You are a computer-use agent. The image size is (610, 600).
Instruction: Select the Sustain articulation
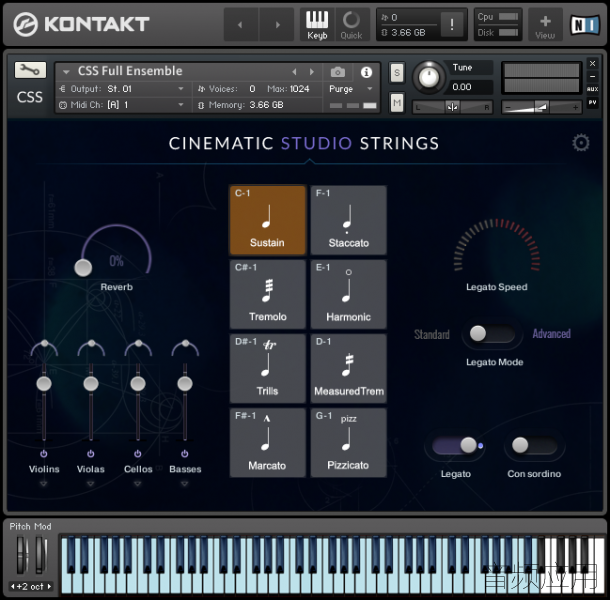pyautogui.click(x=268, y=220)
